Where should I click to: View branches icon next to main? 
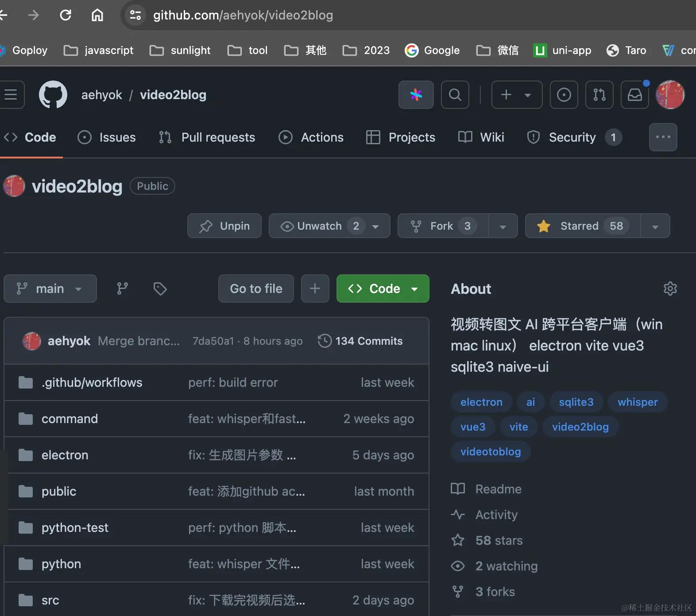[123, 289]
